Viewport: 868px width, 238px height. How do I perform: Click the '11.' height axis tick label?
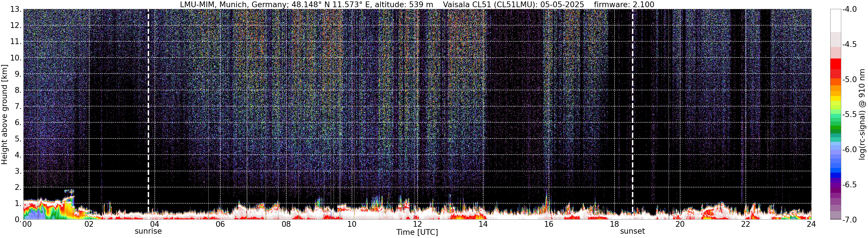(16, 41)
